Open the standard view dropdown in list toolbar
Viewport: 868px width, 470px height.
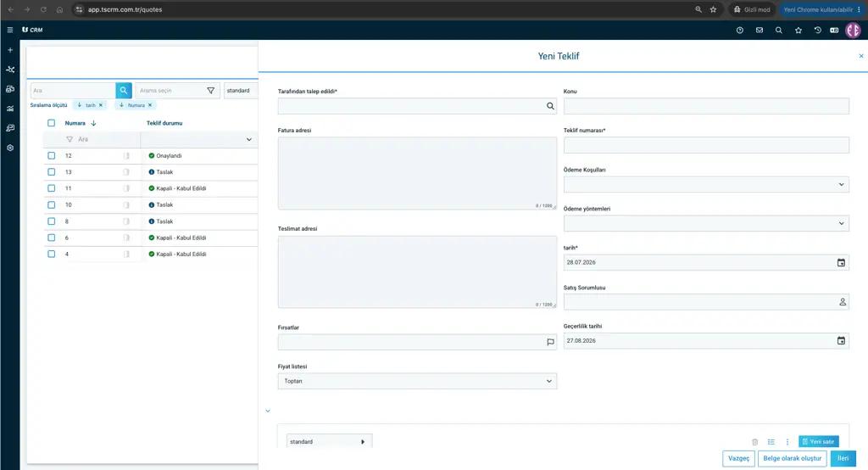(241, 90)
